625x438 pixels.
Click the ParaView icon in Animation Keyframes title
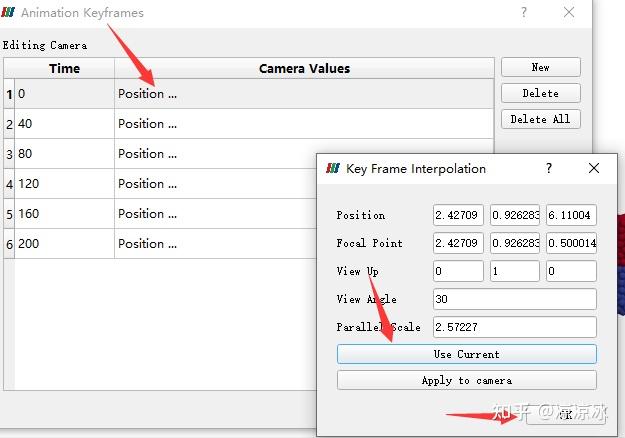tap(9, 13)
